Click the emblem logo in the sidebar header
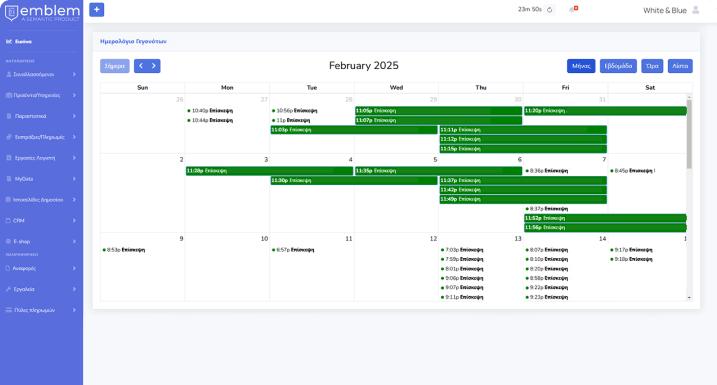 click(x=42, y=13)
